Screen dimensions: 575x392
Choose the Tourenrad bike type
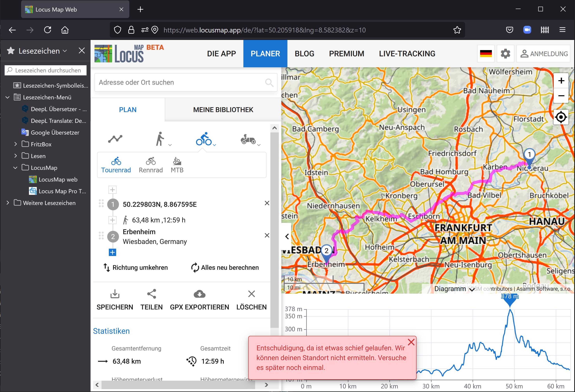point(116,165)
